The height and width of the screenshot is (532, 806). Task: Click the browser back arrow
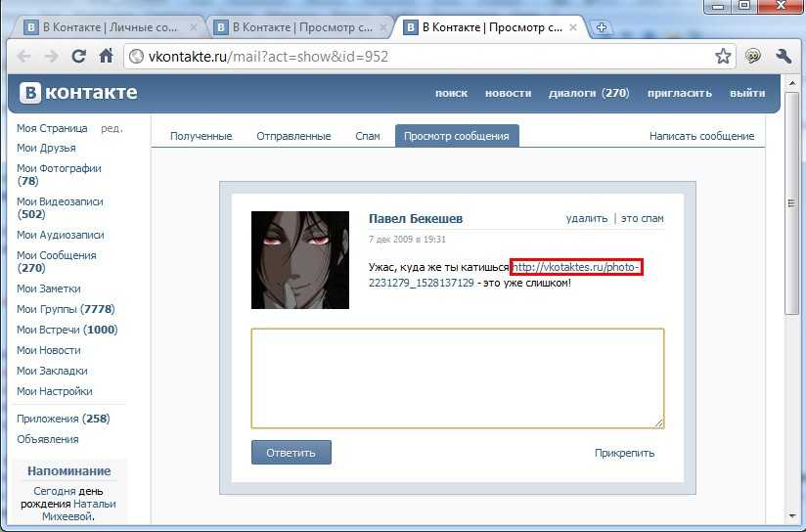point(23,56)
